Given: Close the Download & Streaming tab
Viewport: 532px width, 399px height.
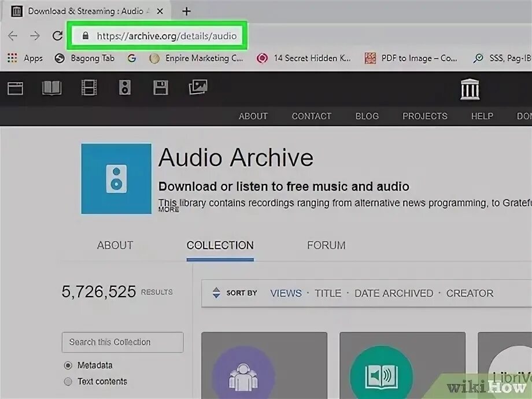Looking at the screenshot, I should pyautogui.click(x=160, y=11).
